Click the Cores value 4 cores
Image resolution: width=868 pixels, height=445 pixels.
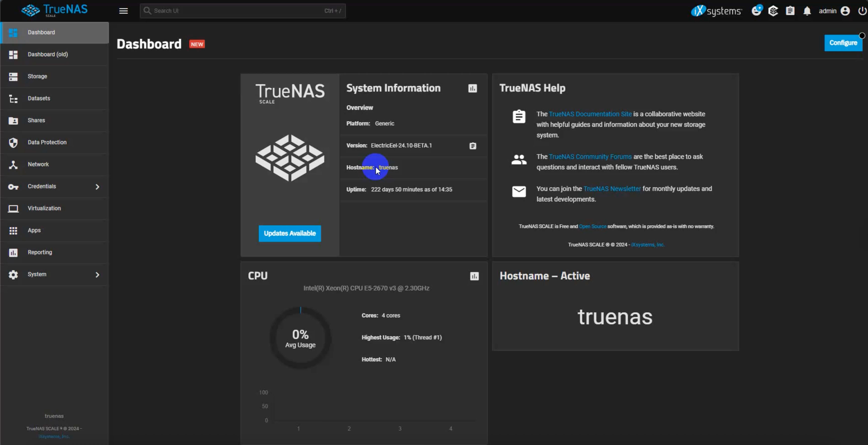(x=391, y=316)
